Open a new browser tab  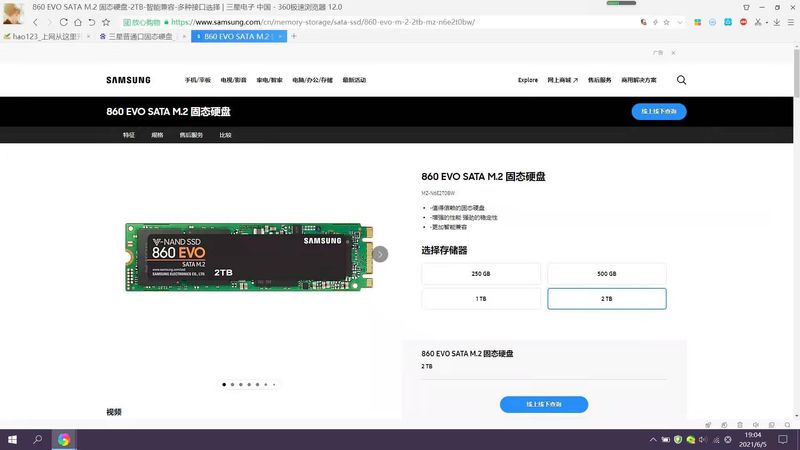[294, 36]
